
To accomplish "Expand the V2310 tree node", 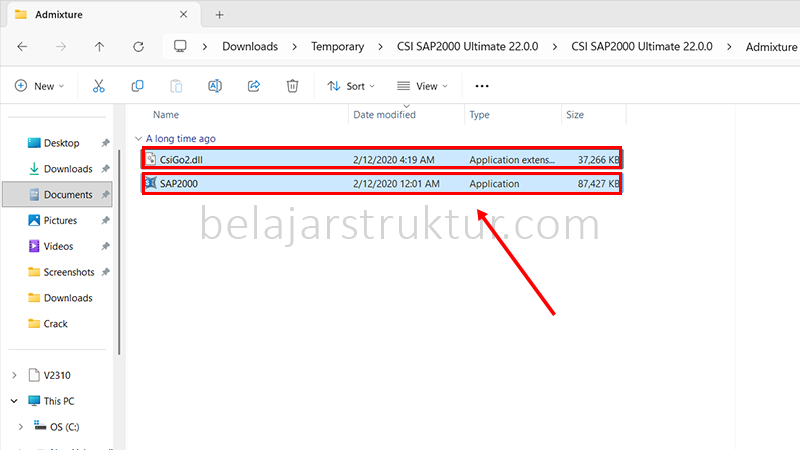I will coord(14,376).
